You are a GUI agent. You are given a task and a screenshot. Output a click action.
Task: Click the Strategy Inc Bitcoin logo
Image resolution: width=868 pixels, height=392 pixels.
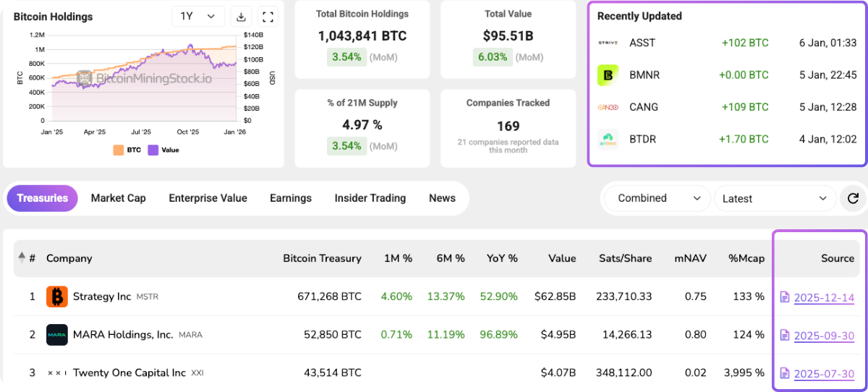tap(57, 297)
